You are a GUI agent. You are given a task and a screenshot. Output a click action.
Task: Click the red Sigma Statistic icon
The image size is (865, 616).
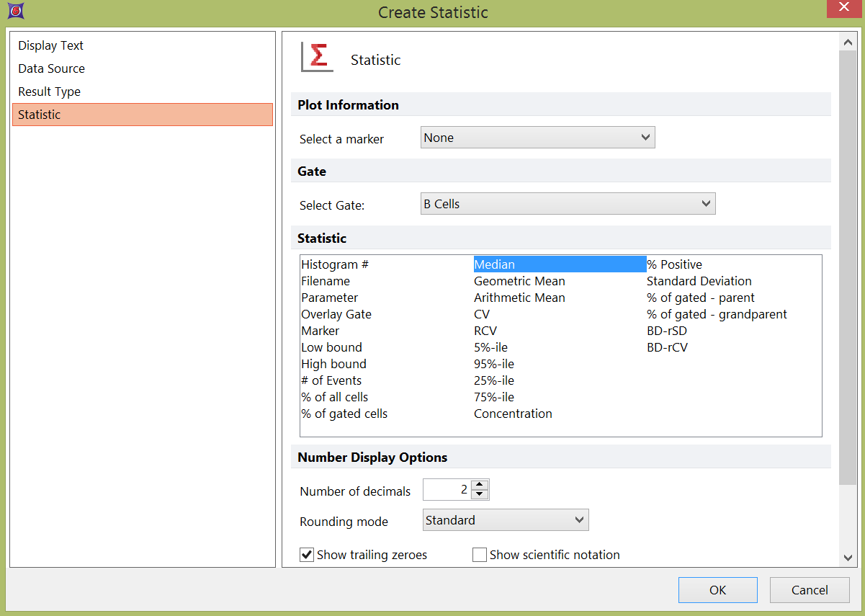(x=317, y=58)
